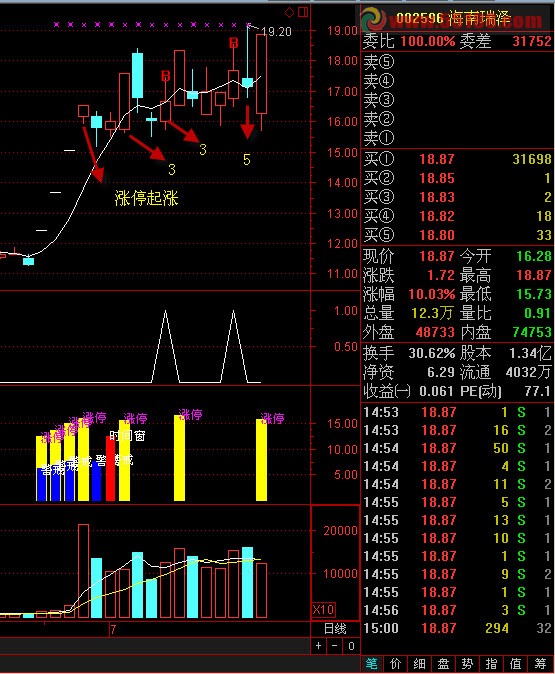Click the zoom-out minus button
The height and width of the screenshot is (674, 555).
(x=334, y=646)
